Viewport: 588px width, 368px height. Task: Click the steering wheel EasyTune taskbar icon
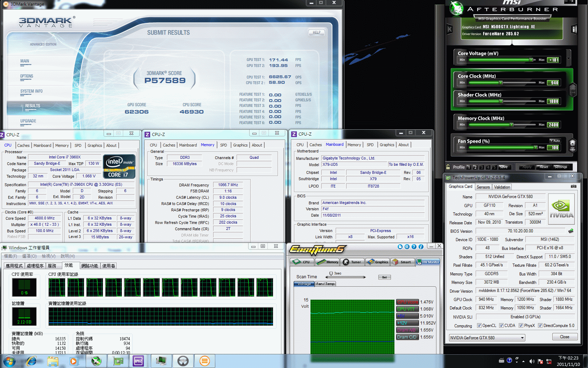(x=183, y=361)
